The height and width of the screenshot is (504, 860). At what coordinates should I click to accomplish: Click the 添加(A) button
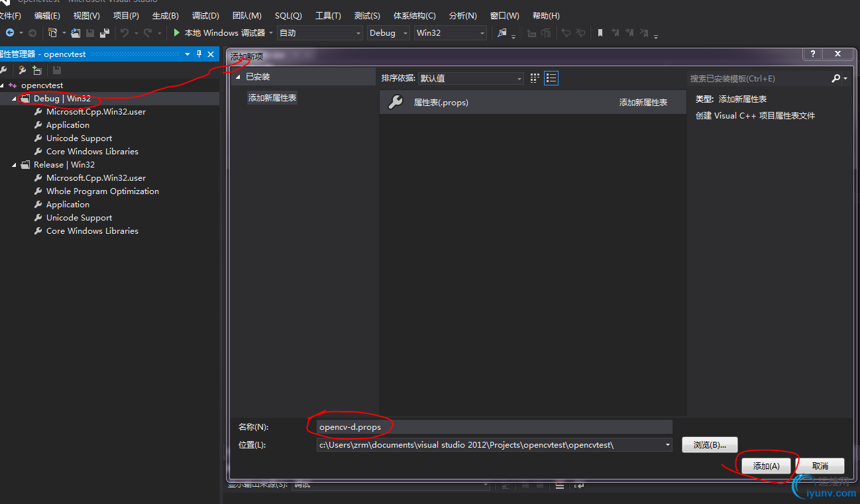[766, 466]
